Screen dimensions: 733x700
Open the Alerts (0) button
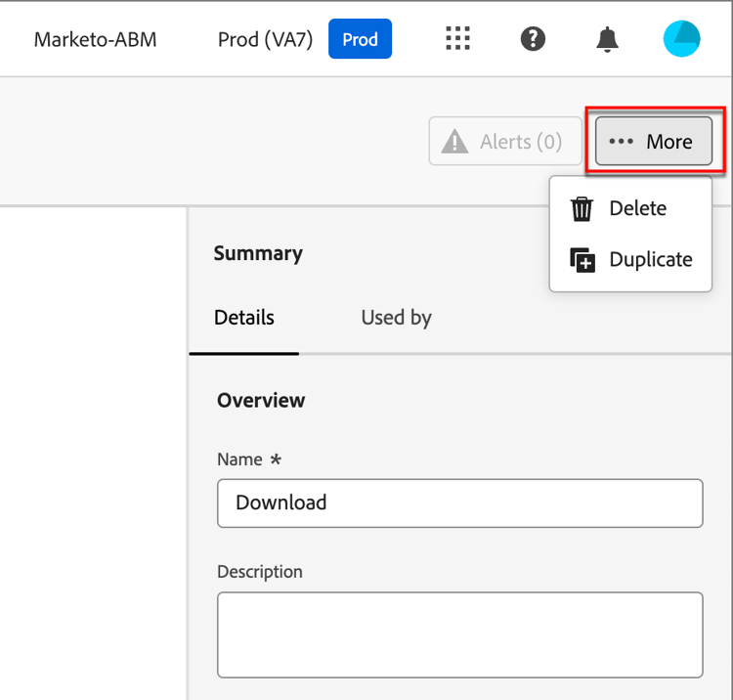coord(505,141)
